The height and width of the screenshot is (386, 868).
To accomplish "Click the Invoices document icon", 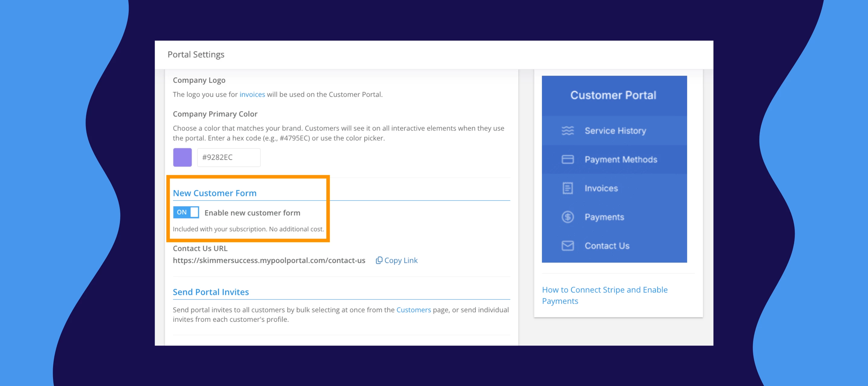I will (568, 188).
